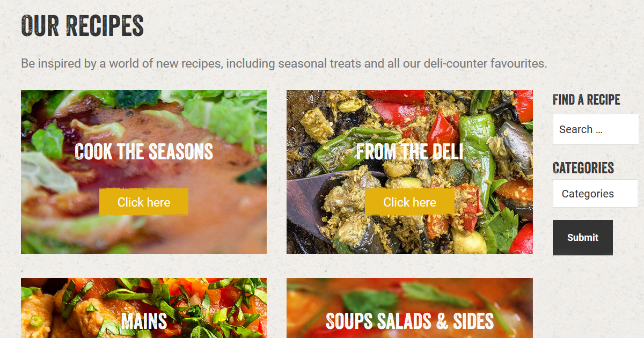Click the From the Deli 'Click here' button

pos(409,202)
